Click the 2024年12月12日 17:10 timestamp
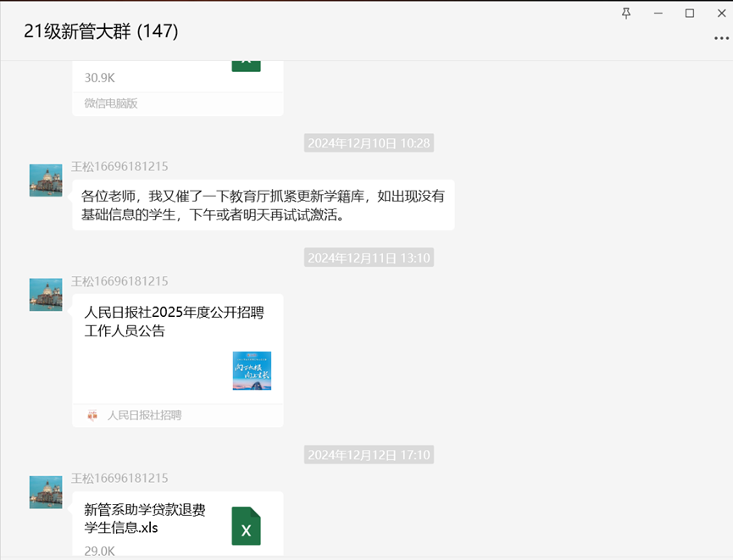Viewport: 733px width, 560px height. point(369,455)
